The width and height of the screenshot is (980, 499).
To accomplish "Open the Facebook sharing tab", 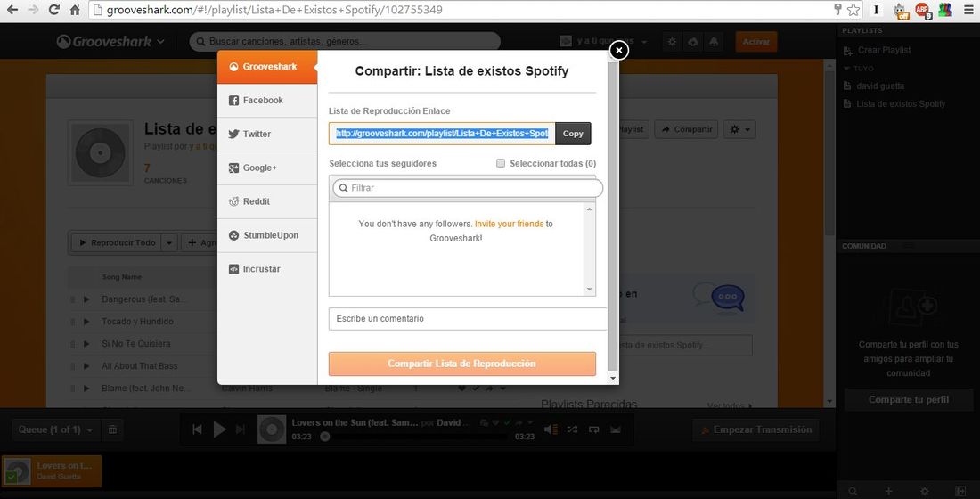I will click(x=267, y=101).
